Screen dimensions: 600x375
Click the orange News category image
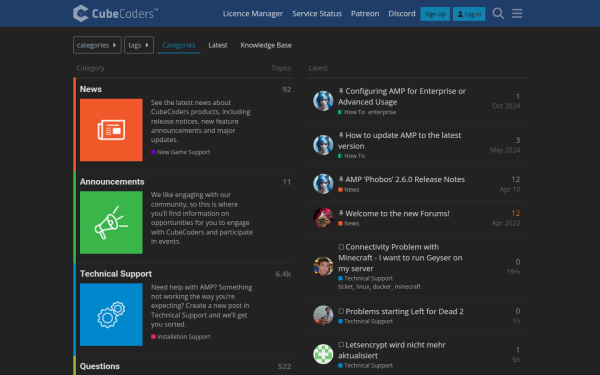coord(111,130)
